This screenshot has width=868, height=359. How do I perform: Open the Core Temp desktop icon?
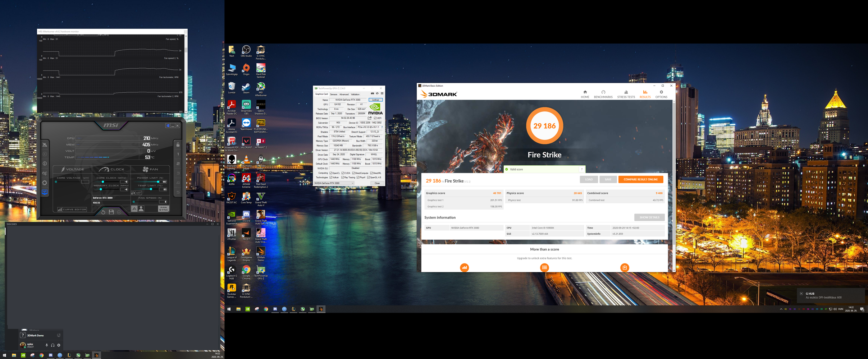click(246, 198)
